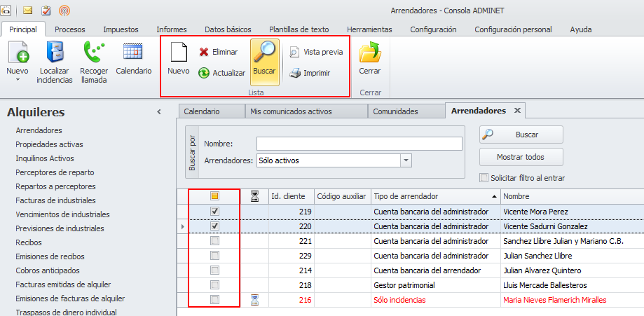Click the Nuevo icon with green plus
644x316 pixels.
(18, 53)
